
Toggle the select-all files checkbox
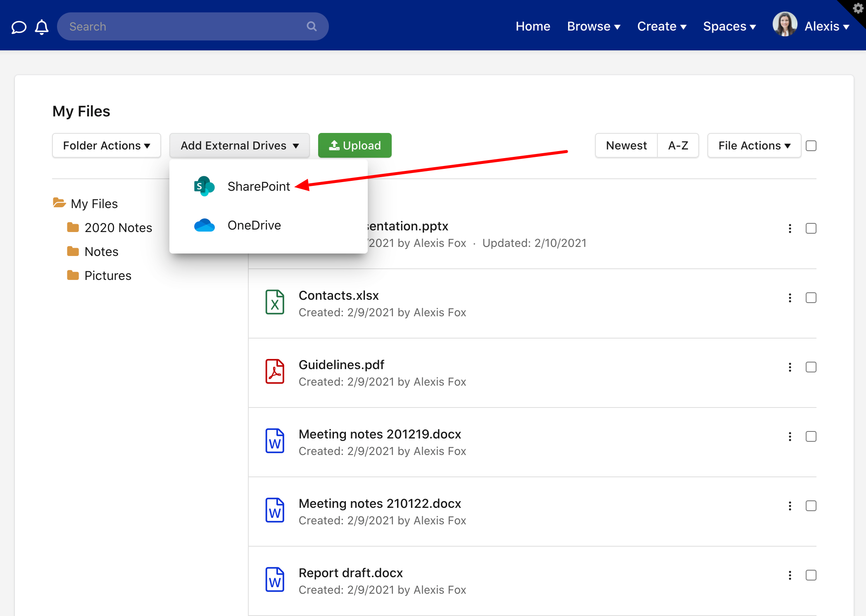pos(811,146)
